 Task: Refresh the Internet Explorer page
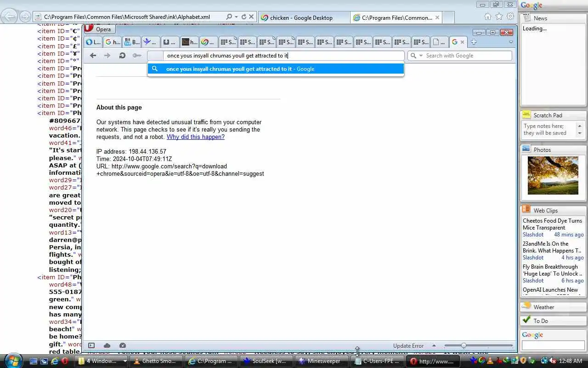pos(243,17)
